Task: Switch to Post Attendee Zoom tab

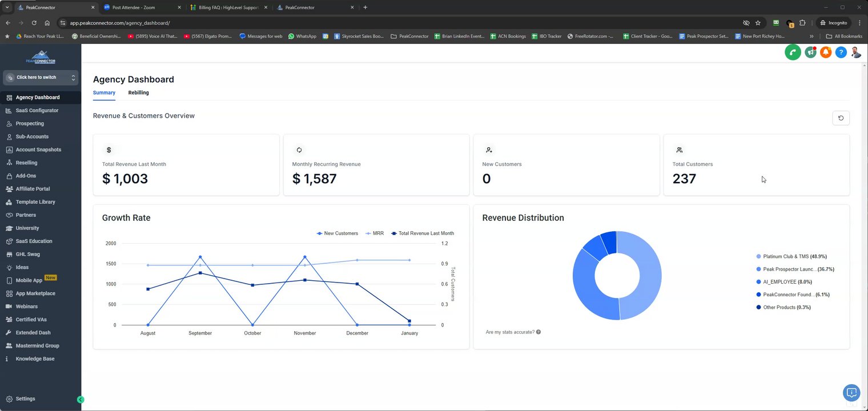Action: coord(143,7)
